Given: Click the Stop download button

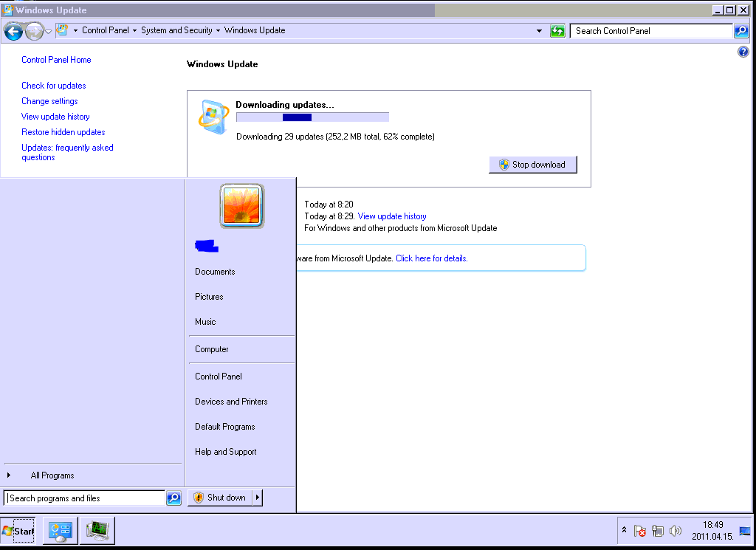Looking at the screenshot, I should click(533, 165).
